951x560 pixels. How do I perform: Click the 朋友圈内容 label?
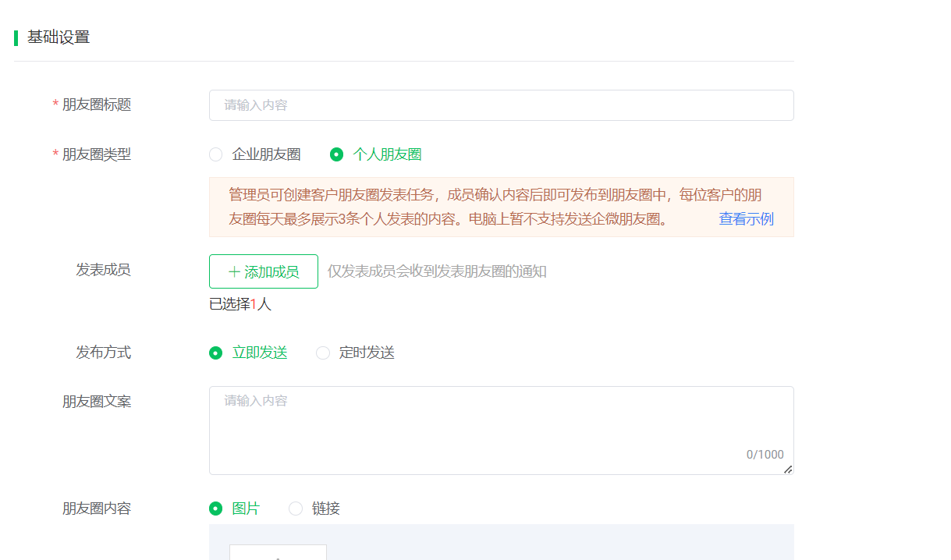click(x=97, y=509)
